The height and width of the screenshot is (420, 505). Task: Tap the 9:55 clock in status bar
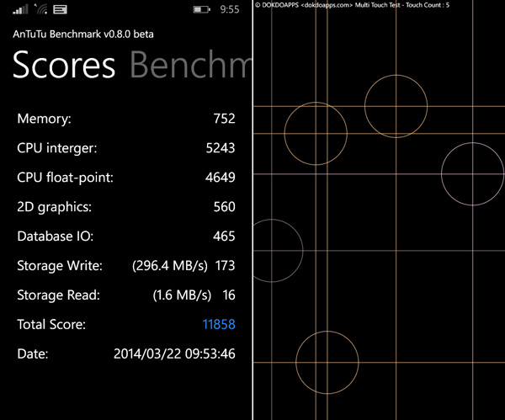229,10
